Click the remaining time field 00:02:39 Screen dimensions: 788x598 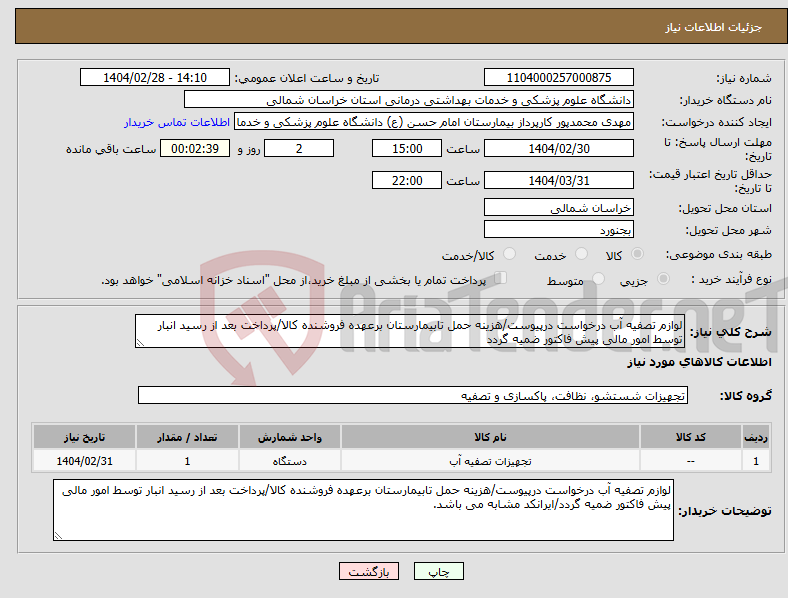(195, 148)
